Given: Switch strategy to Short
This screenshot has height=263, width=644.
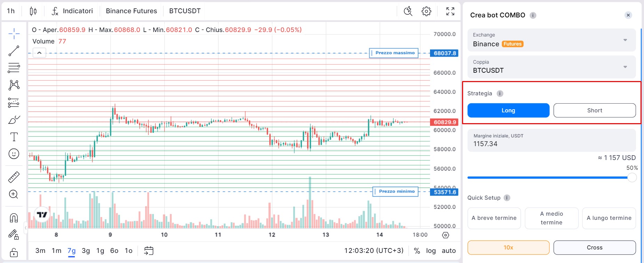Looking at the screenshot, I should click(594, 110).
